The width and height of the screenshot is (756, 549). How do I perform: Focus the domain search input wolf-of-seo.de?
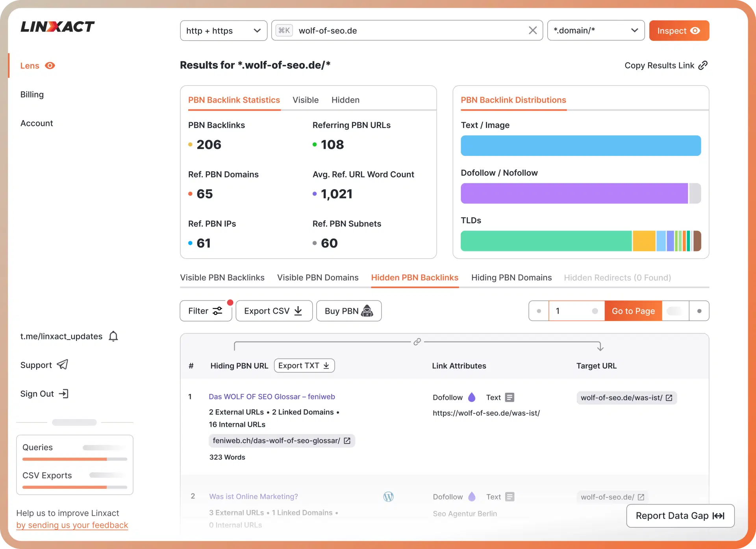tap(407, 30)
